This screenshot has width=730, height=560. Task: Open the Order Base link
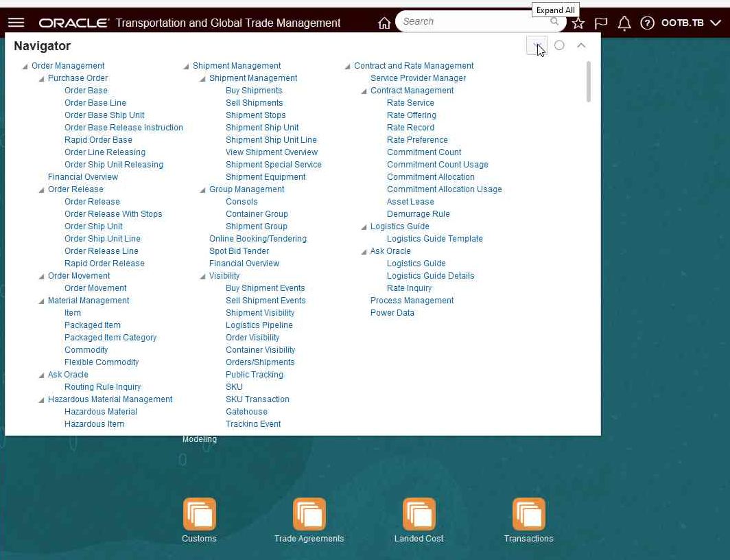point(86,91)
